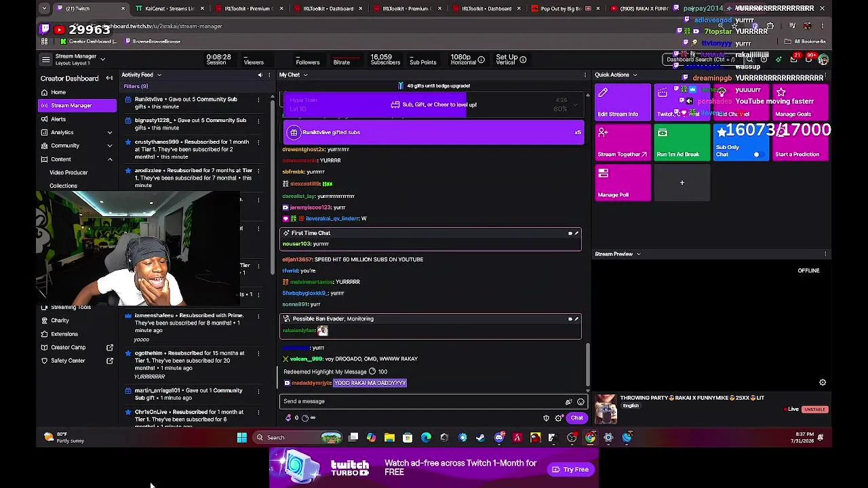Image resolution: width=868 pixels, height=488 pixels.
Task: Open Collections under Content
Action: click(63, 186)
